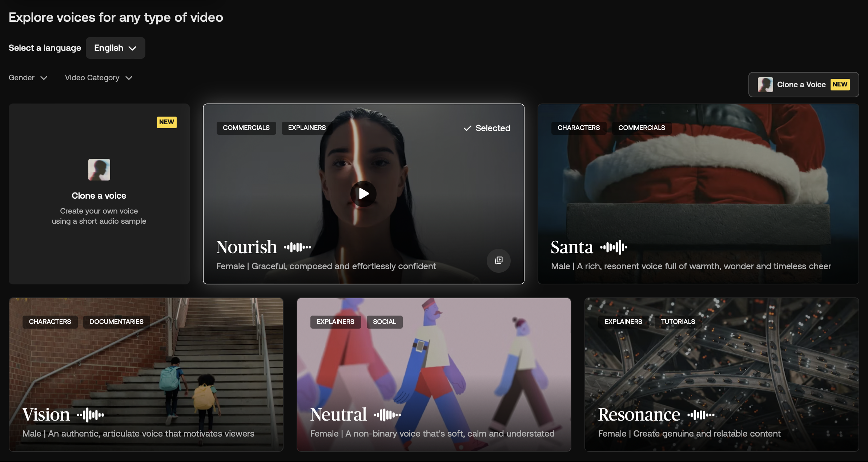Click the SOCIAL tag on Neutral card
This screenshot has height=462, width=868.
(384, 322)
